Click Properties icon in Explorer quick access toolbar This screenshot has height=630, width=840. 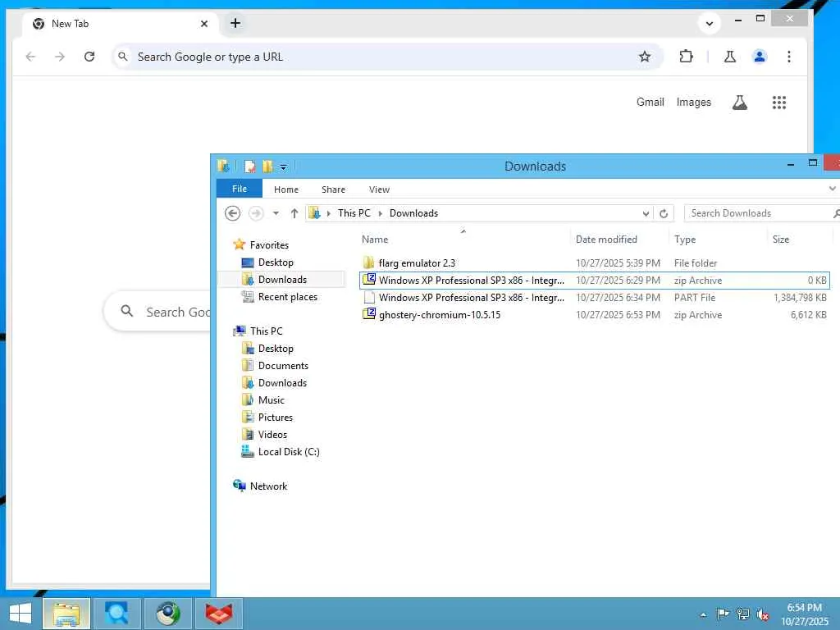pyautogui.click(x=249, y=167)
